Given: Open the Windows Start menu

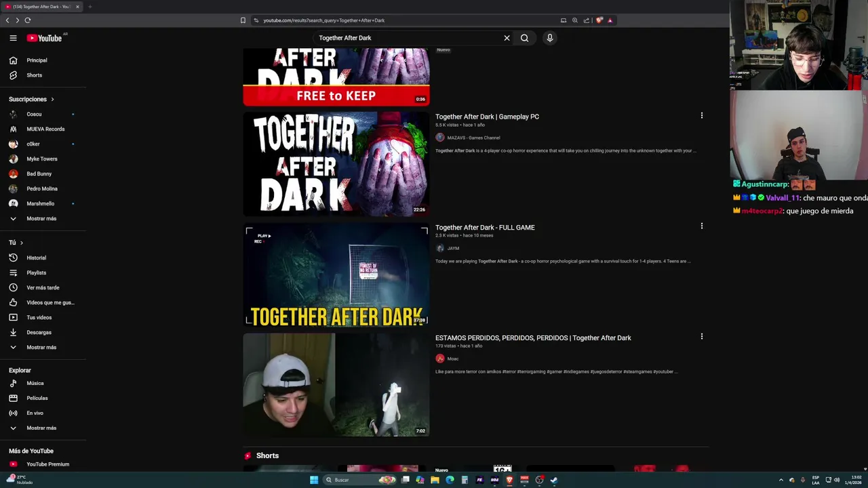Looking at the screenshot, I should click(x=314, y=480).
